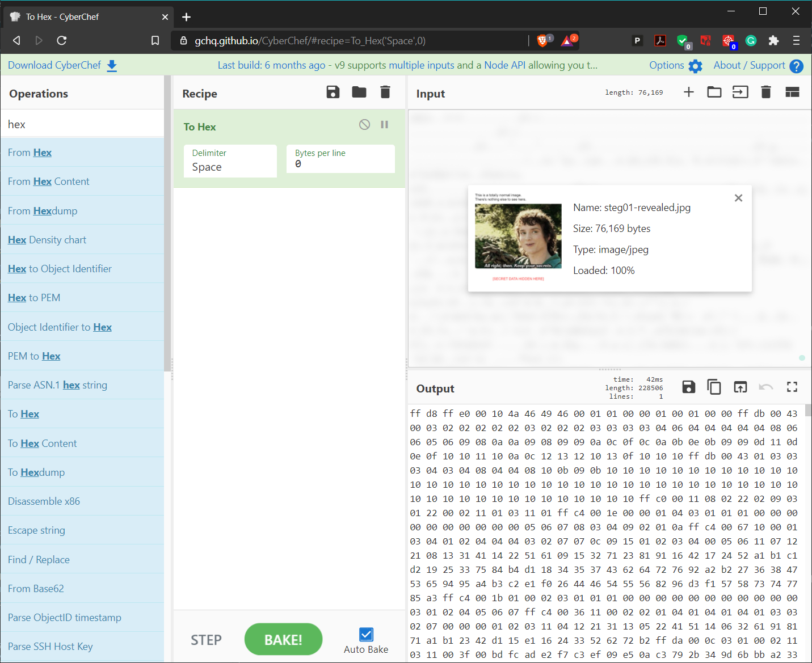The image size is (812, 663).
Task: Select From Hexdump operation
Action: 82,211
